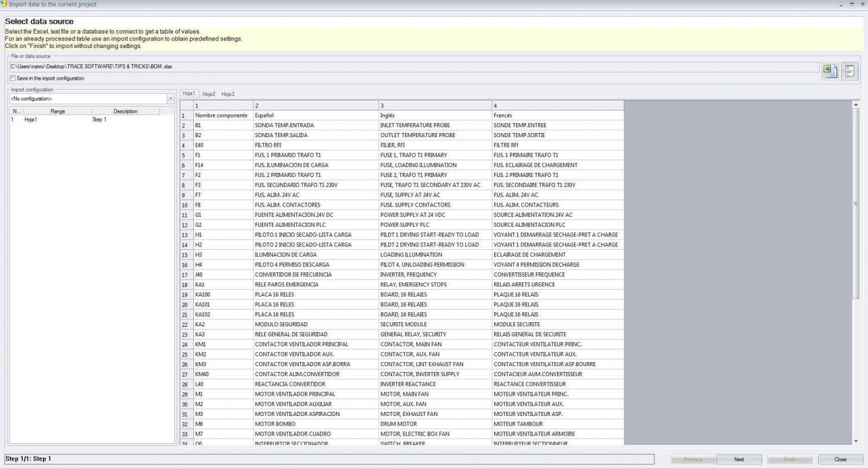Click the Next button
This screenshot has height=468, width=868.
click(x=739, y=459)
